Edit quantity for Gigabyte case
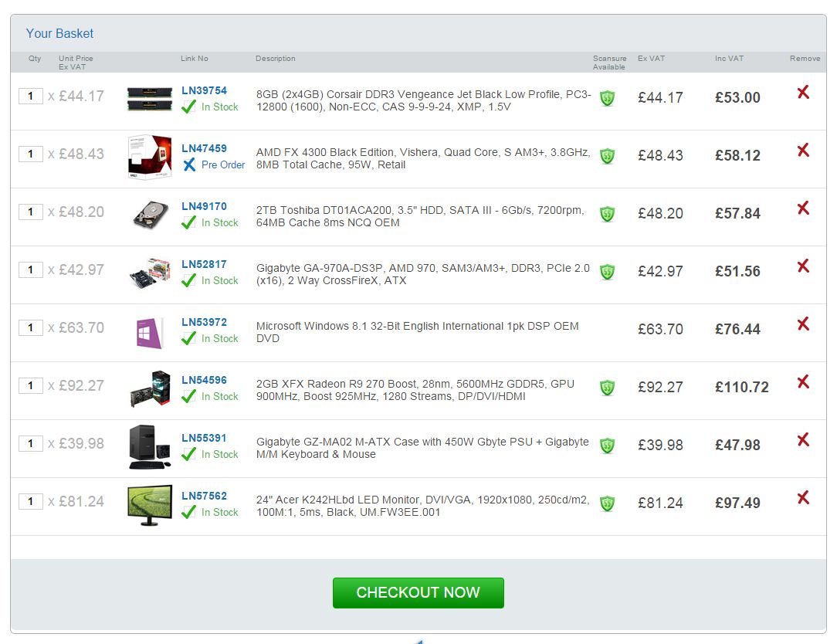Image resolution: width=837 pixels, height=644 pixels. click(x=30, y=444)
